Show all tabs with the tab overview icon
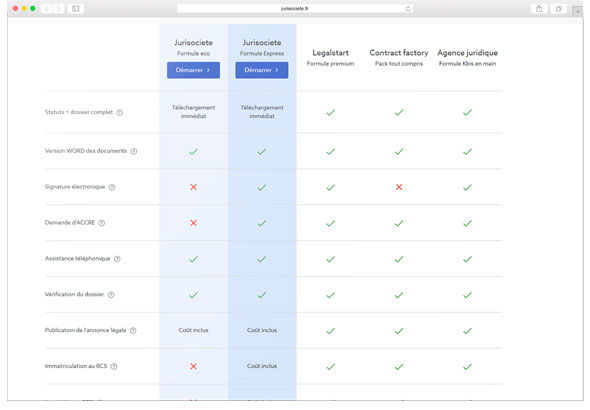 [x=559, y=8]
